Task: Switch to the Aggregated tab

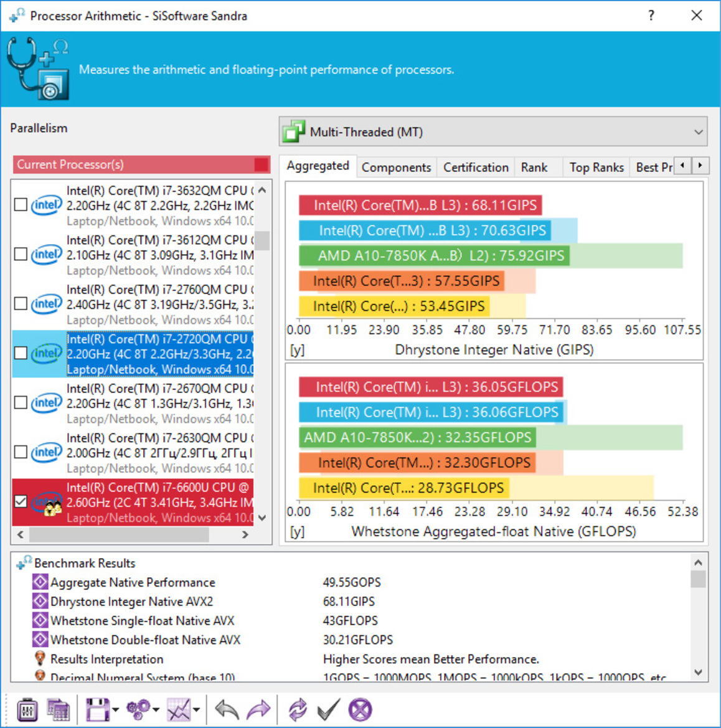Action: (x=318, y=166)
